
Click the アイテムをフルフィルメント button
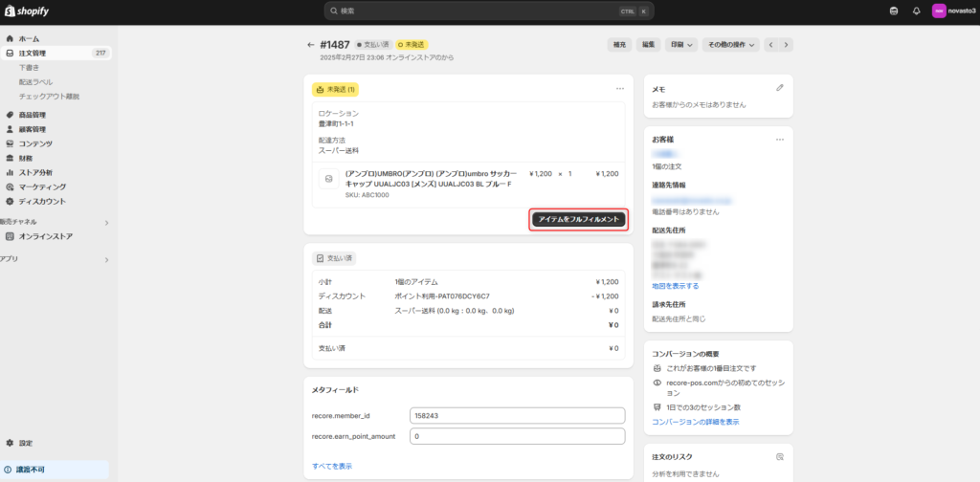(579, 220)
